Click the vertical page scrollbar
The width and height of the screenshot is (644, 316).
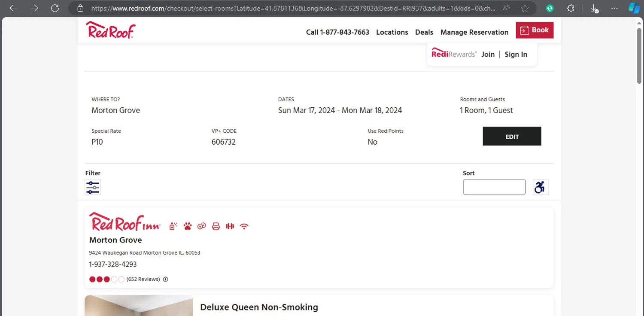[639, 56]
